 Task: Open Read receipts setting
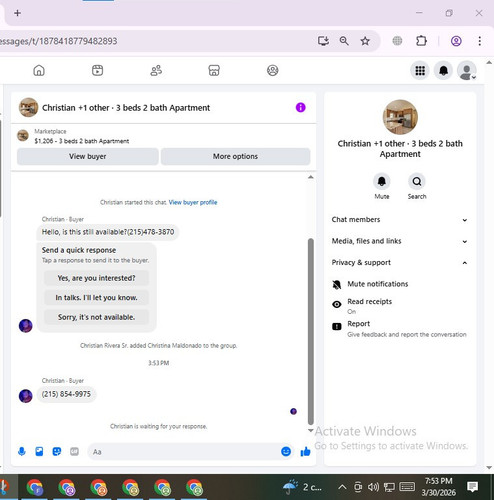click(x=400, y=306)
